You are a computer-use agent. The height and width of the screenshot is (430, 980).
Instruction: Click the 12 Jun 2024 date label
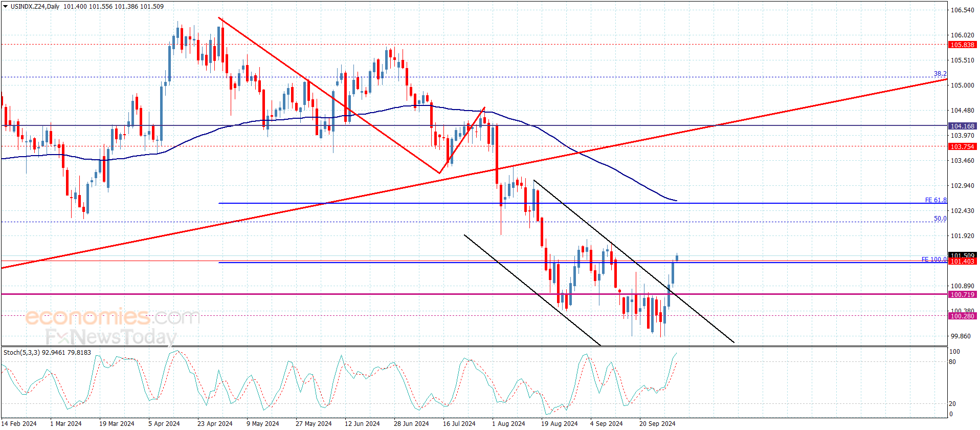click(x=362, y=423)
